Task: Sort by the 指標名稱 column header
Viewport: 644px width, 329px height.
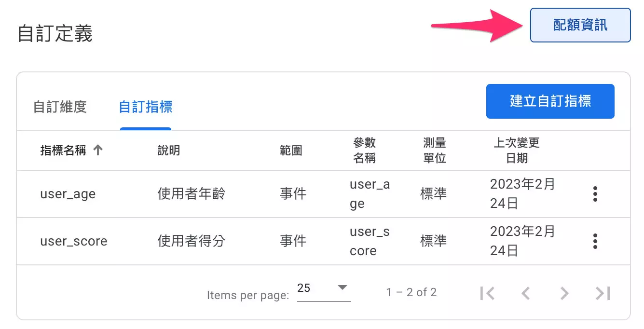Action: coord(63,151)
